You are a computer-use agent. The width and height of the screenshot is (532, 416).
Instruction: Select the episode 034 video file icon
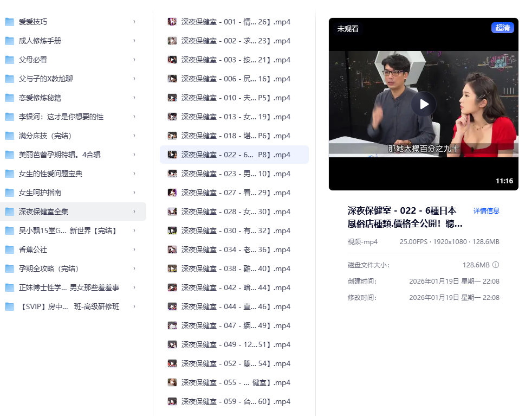click(172, 249)
